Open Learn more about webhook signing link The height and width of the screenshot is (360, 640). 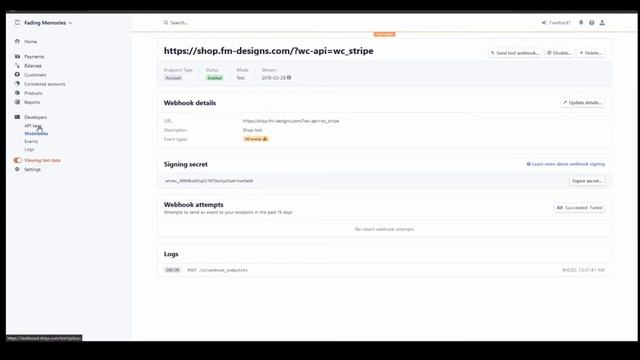tap(566, 164)
